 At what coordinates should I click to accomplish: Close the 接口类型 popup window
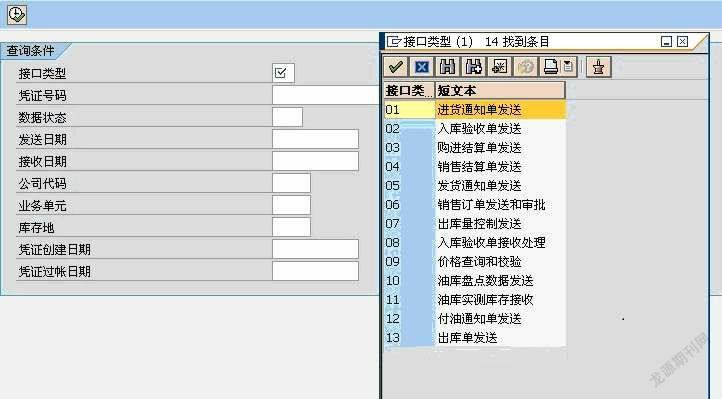click(x=682, y=42)
